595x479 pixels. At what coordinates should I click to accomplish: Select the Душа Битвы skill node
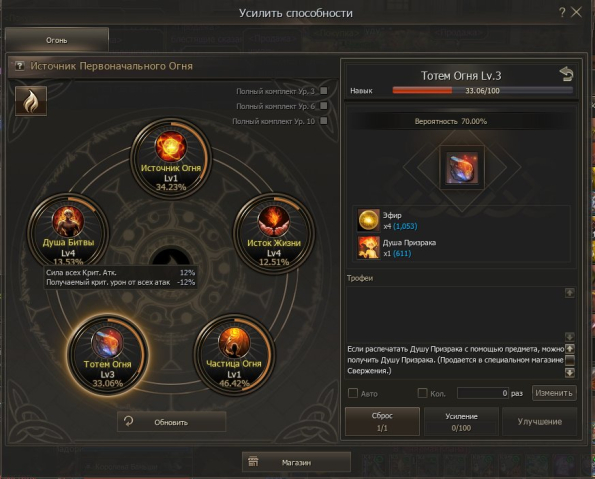tap(68, 233)
